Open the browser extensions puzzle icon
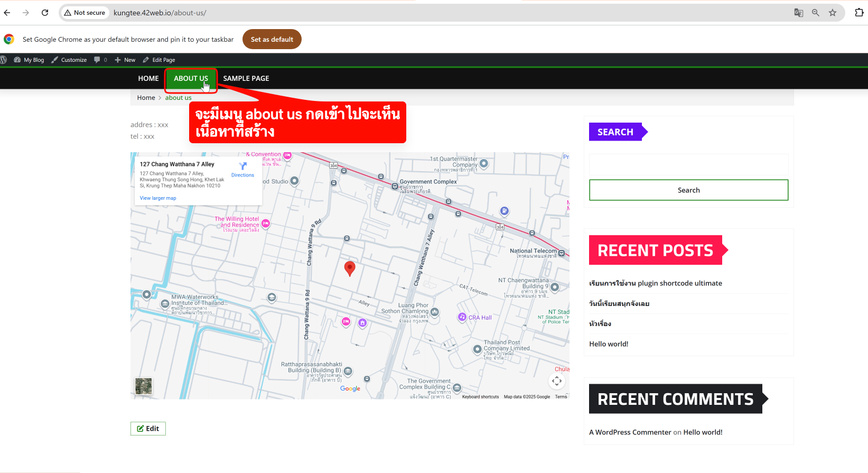Image resolution: width=868 pixels, height=473 pixels. (859, 13)
